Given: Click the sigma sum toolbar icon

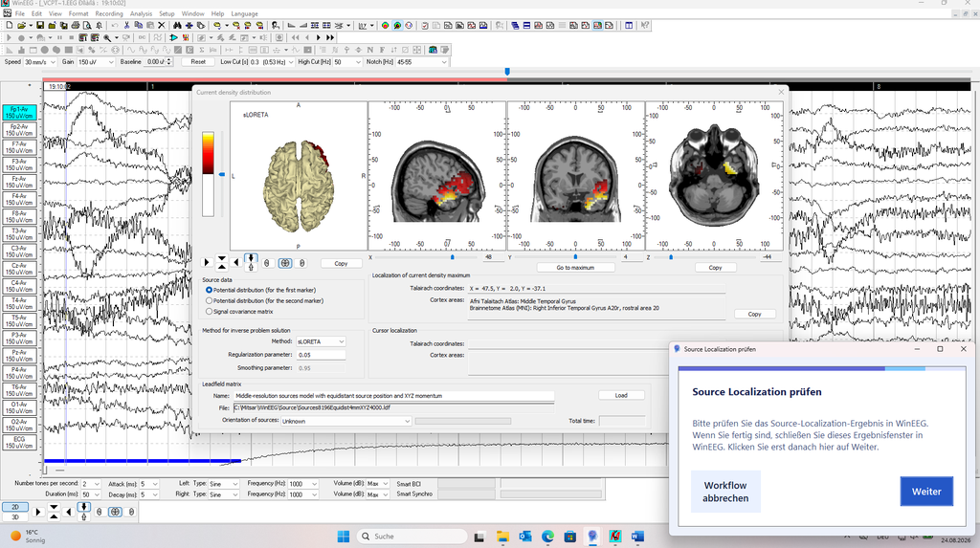Looking at the screenshot, I should coord(201,50).
